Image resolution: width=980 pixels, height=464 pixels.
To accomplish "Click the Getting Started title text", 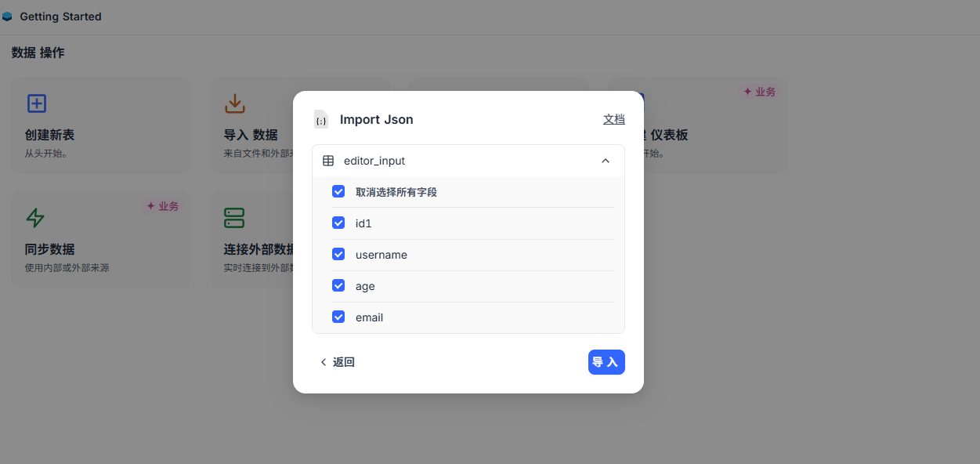I will click(60, 16).
